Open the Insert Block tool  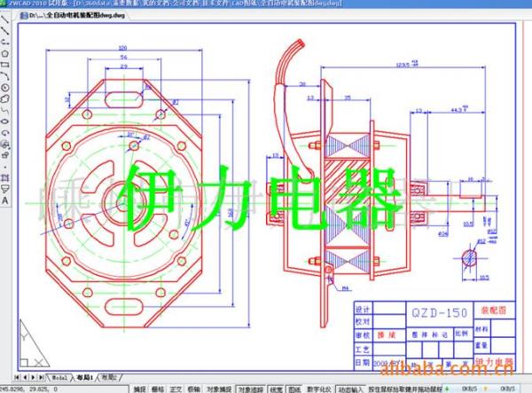click(4, 145)
